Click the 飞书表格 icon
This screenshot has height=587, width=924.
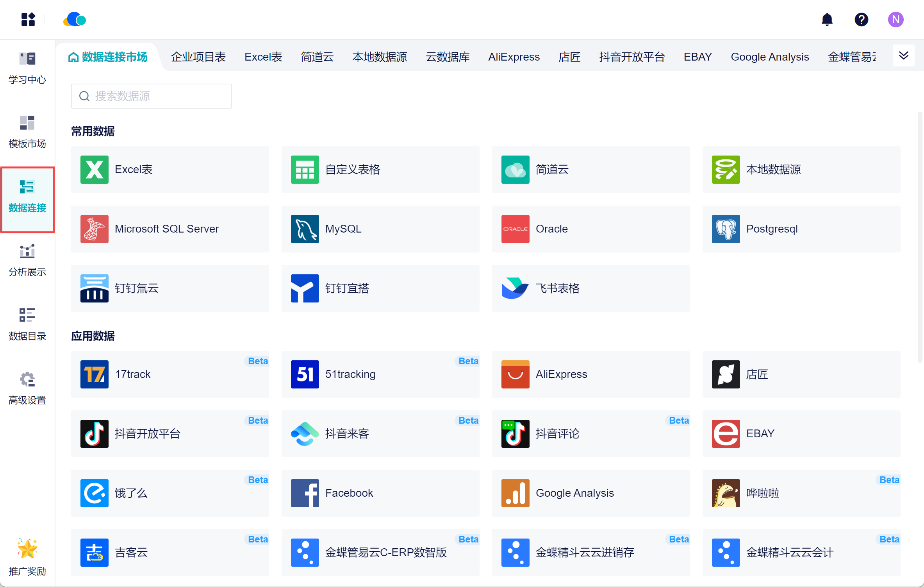(x=516, y=288)
